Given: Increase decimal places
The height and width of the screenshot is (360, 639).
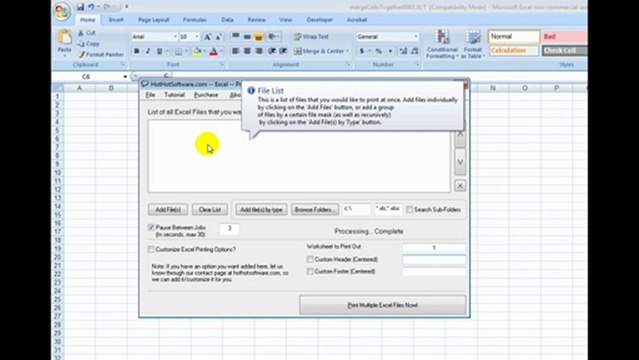Looking at the screenshot, I should tap(403, 51).
